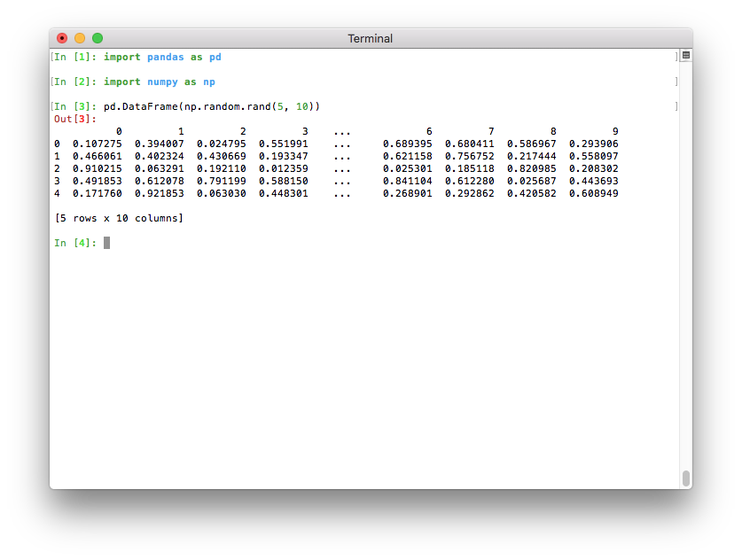Image resolution: width=742 pixels, height=560 pixels.
Task: Click the cursor at the In [4] prompt
Action: pyautogui.click(x=106, y=243)
